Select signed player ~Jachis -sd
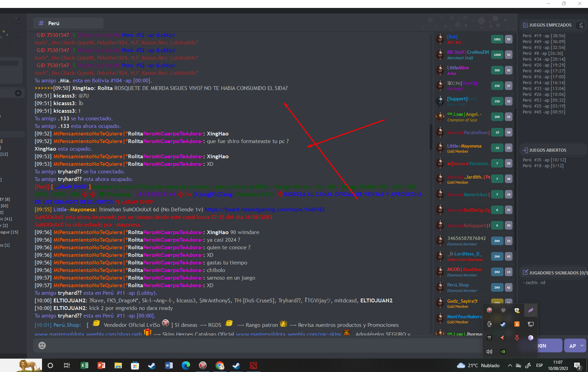This screenshot has width=588, height=372. coord(534,283)
